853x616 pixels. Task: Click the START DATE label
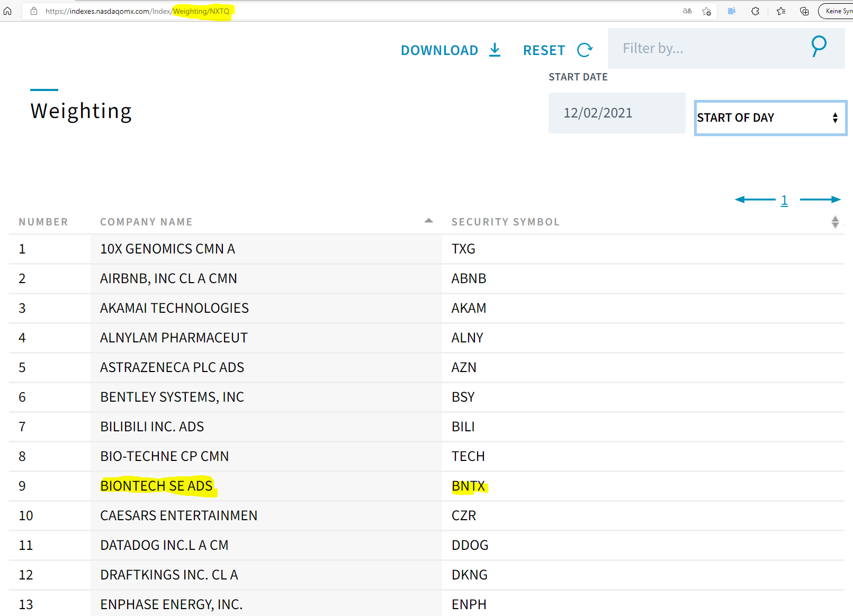click(578, 77)
